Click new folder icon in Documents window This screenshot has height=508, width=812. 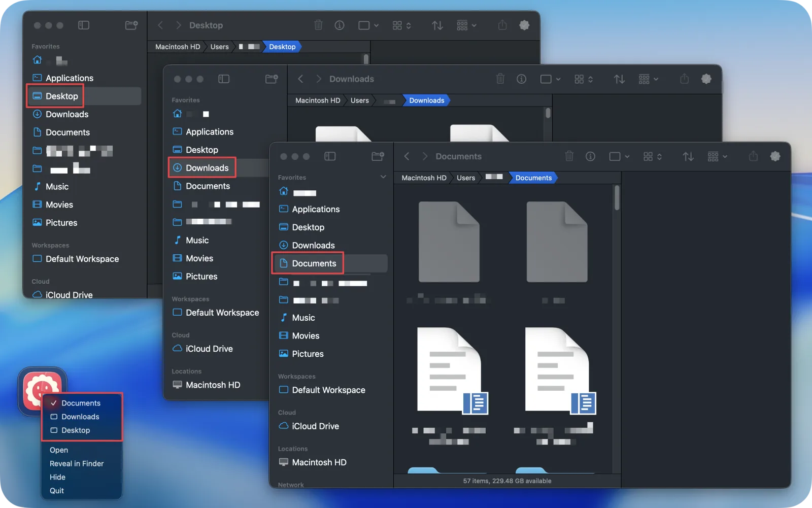coord(378,156)
